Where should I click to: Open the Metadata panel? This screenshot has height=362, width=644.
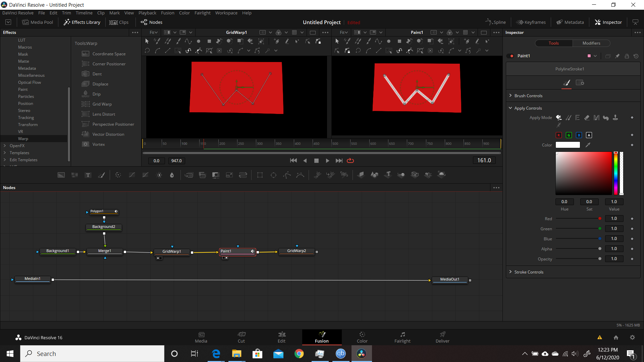pyautogui.click(x=570, y=22)
